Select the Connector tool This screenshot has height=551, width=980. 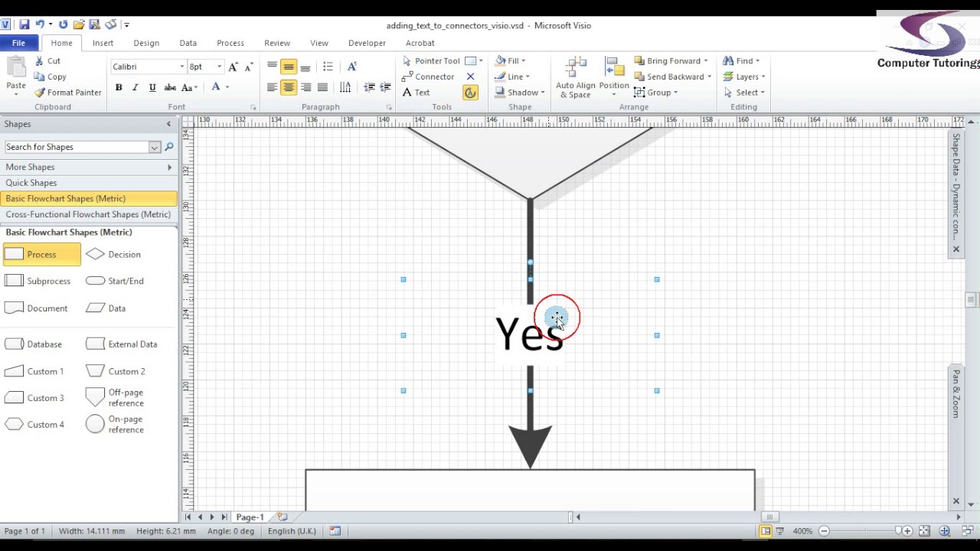point(428,77)
